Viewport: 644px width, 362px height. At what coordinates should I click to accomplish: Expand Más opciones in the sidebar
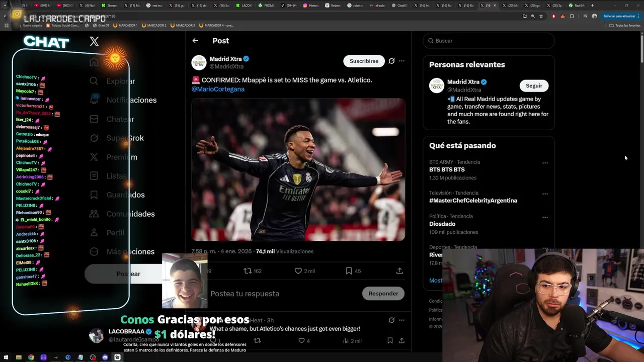coord(123,251)
